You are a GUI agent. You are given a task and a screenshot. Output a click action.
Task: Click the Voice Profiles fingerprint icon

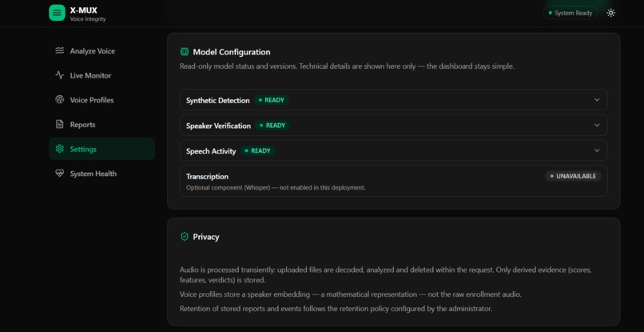[60, 99]
